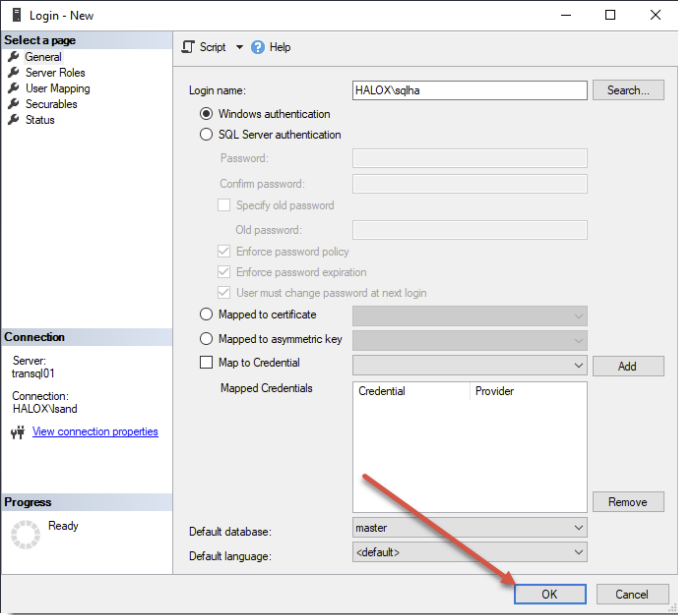
Task: Click the server name transql01
Action: pos(33,373)
